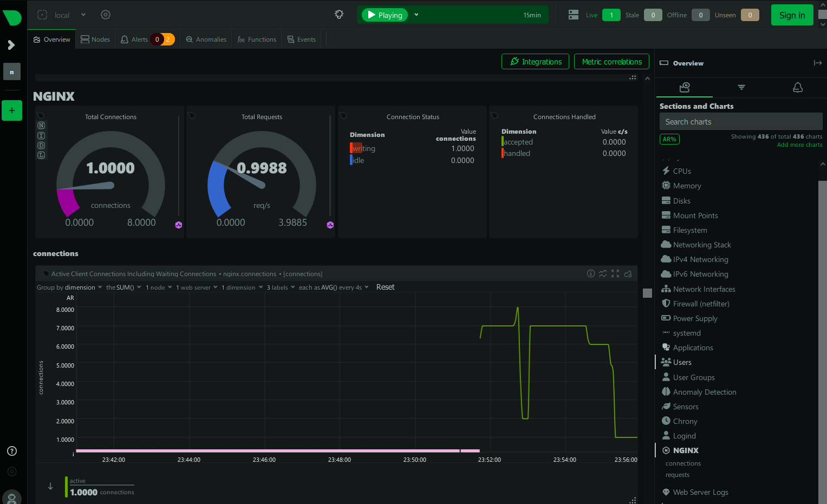Click the user avatar at sidebar bottom
Viewport: 827px width, 504px height.
[12, 497]
